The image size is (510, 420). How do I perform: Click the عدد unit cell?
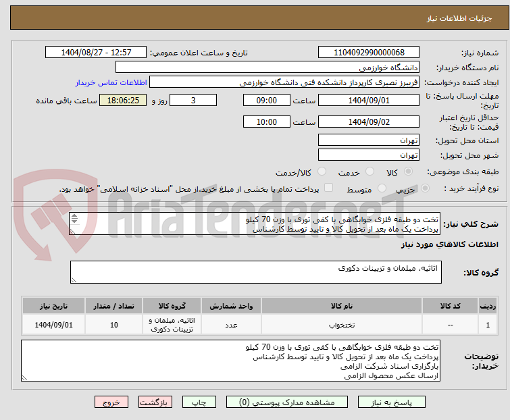(231, 324)
